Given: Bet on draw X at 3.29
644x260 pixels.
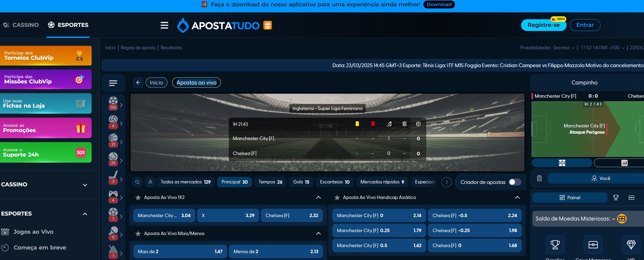Looking at the screenshot, I should click(228, 216).
